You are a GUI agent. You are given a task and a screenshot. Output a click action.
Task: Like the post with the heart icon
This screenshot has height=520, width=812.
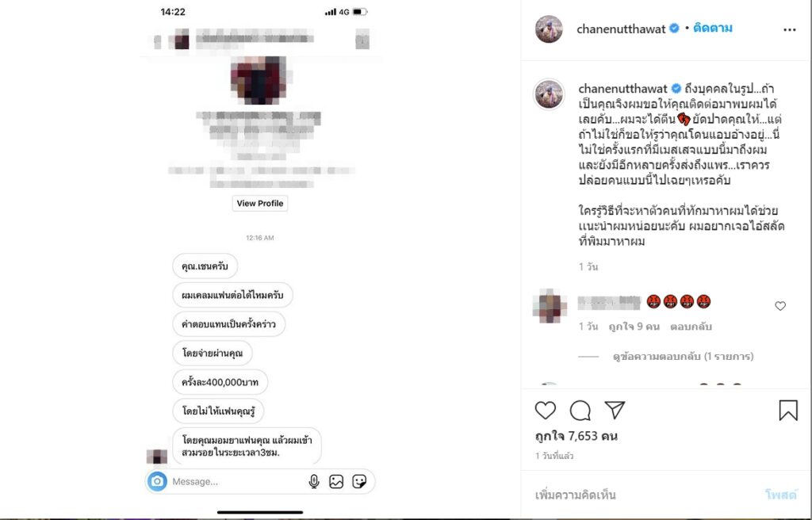click(x=546, y=410)
